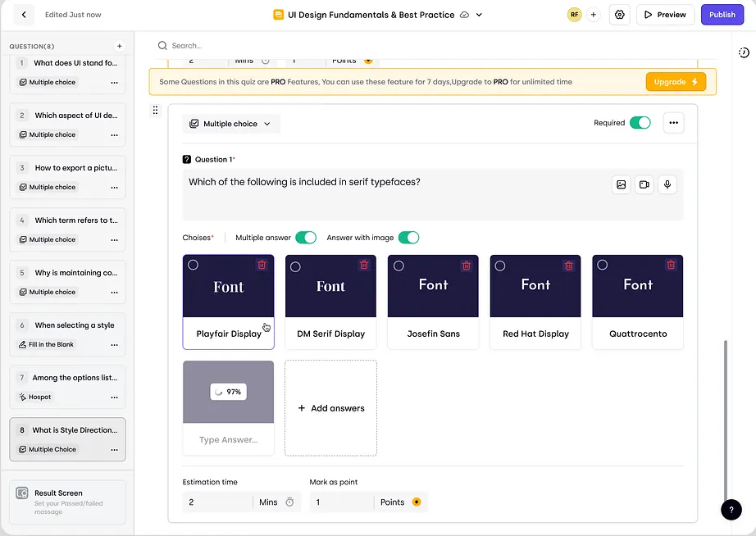This screenshot has width=756, height=536.
Task: Expand the quiz title dropdown chevron
Action: (480, 15)
